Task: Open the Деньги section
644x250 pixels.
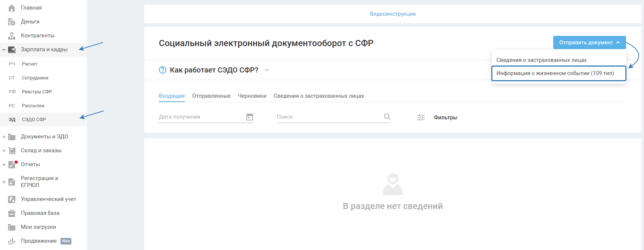Action: 30,22
